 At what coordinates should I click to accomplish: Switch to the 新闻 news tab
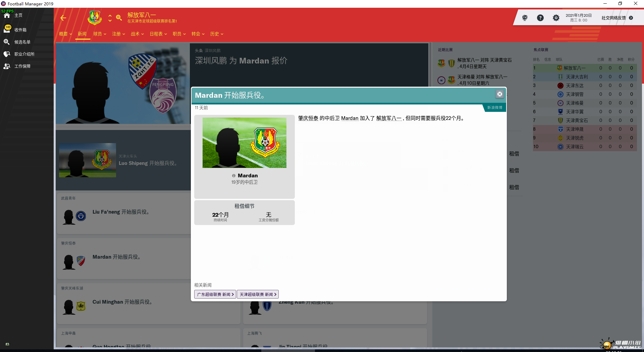(82, 34)
